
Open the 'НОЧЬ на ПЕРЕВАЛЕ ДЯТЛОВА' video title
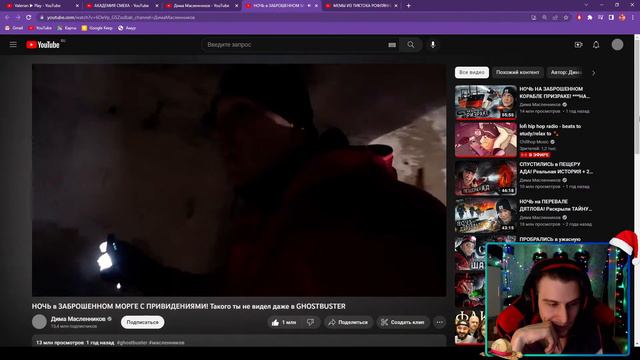coord(555,205)
